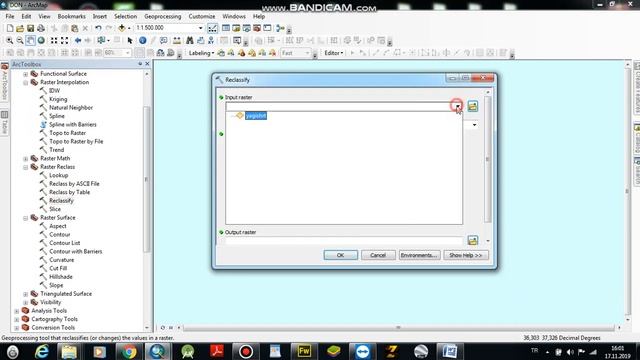This screenshot has height=360, width=640.
Task: Choose the Measure ruler tool
Action: point(177,40)
